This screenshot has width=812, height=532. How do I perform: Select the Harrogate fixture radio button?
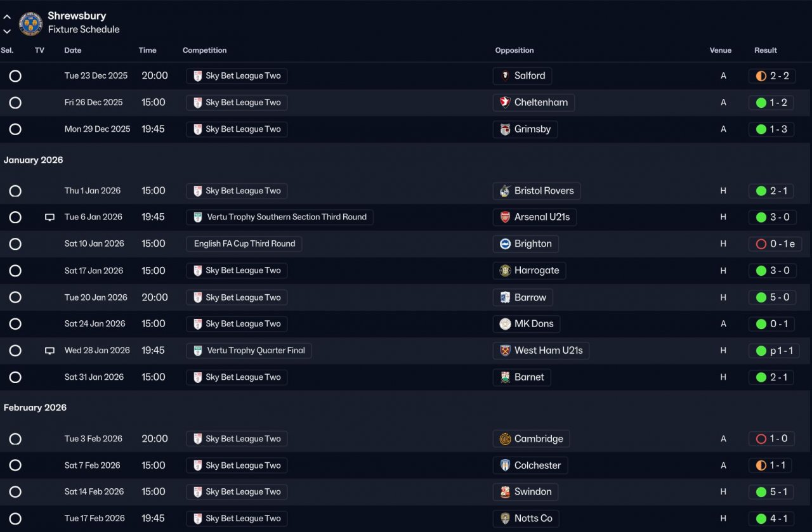click(x=15, y=271)
